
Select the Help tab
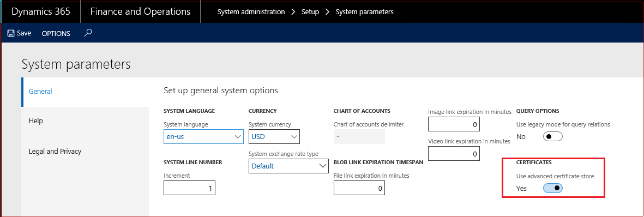click(x=85, y=121)
